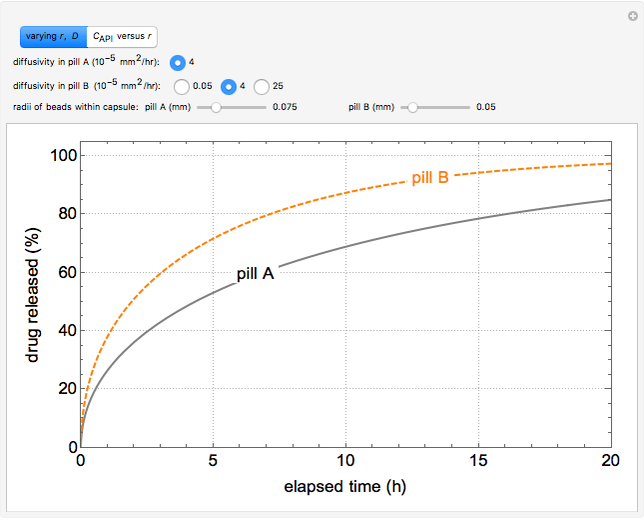The image size is (644, 520).
Task: Click the 'elapsed time (h)' axis label
Action: pyautogui.click(x=345, y=487)
